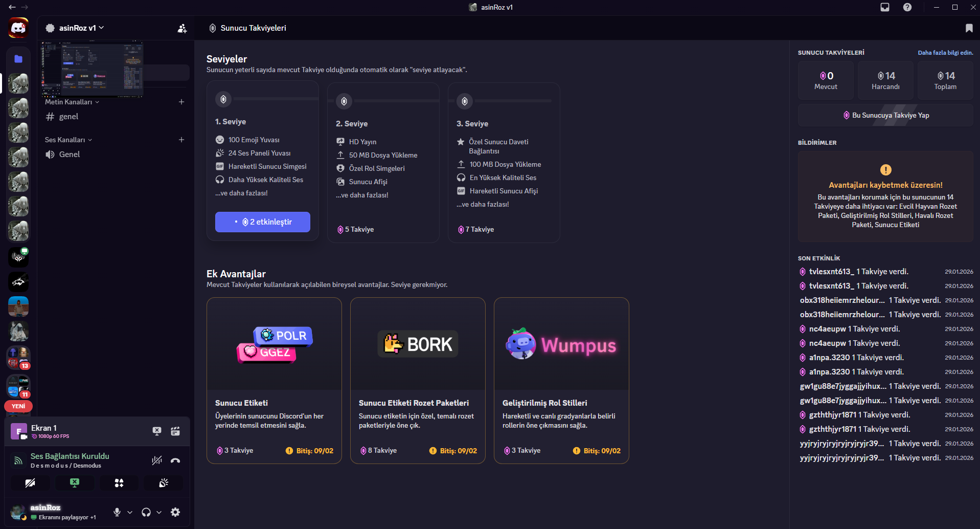
Task: Open the soundboard icon
Action: (164, 483)
